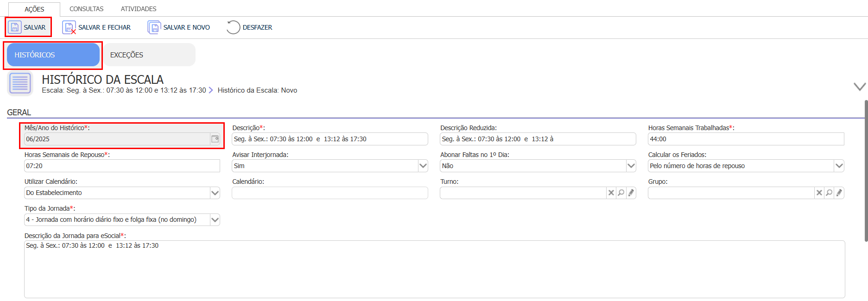Viewport: 868px width, 301px height.
Task: Search Turno using the magnifier icon
Action: click(621, 193)
